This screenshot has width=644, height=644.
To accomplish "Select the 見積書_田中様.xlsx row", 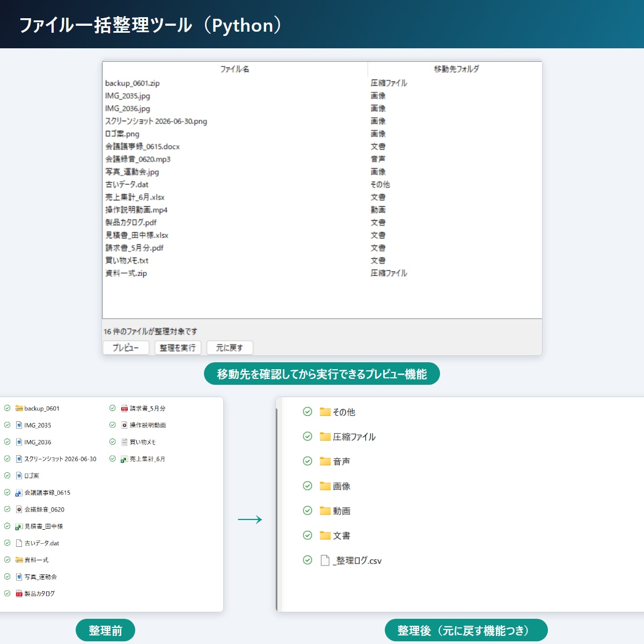I will (x=322, y=235).
